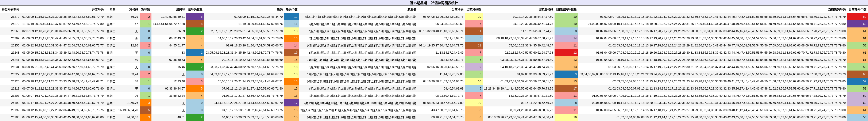Click current warm numbers '03,15,16,22,28,52,66,78'
Screen dimensions: 868x121
point(537,103)
